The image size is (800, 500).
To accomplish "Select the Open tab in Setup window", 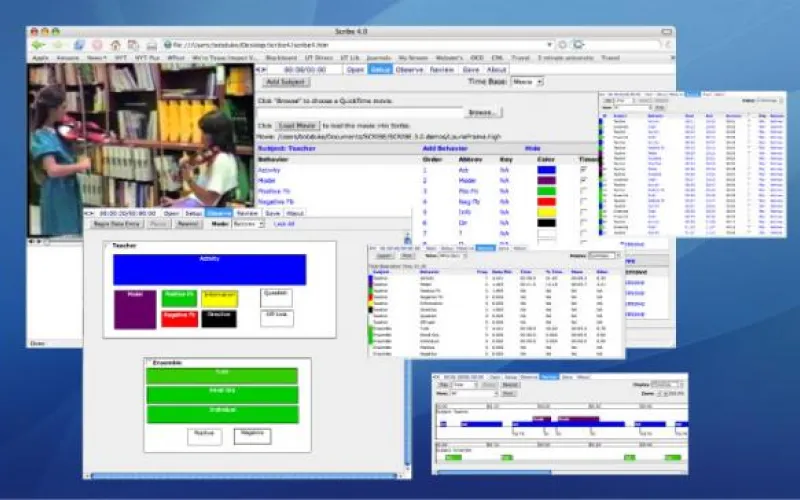I will [355, 69].
